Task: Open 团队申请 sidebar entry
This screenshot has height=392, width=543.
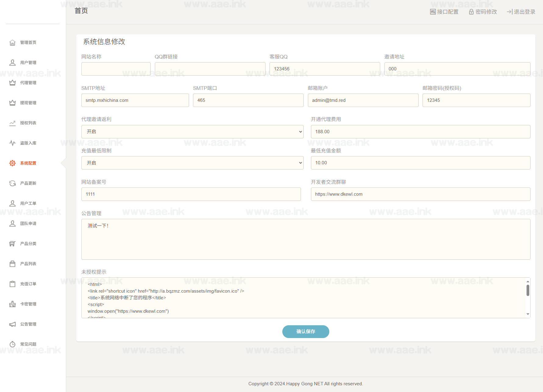Action: pos(28,223)
